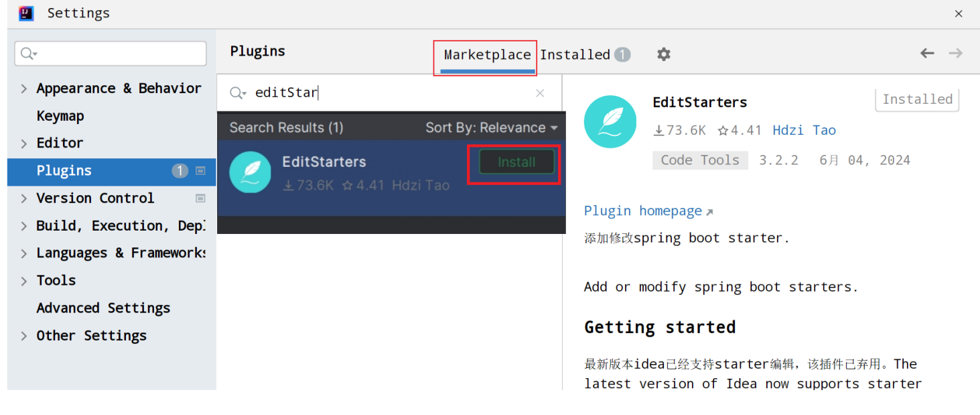Expand the Tools section
This screenshot has height=415, width=980.
pyautogui.click(x=24, y=281)
